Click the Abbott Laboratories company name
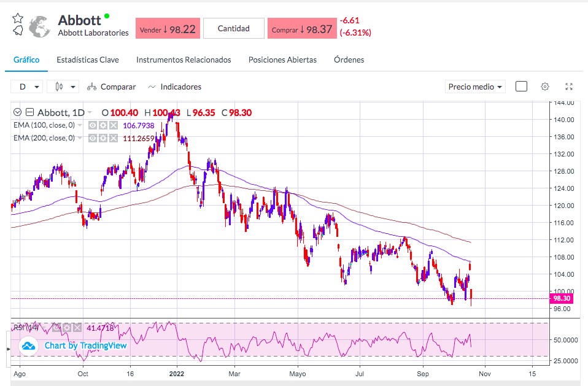588x386 pixels. (93, 33)
